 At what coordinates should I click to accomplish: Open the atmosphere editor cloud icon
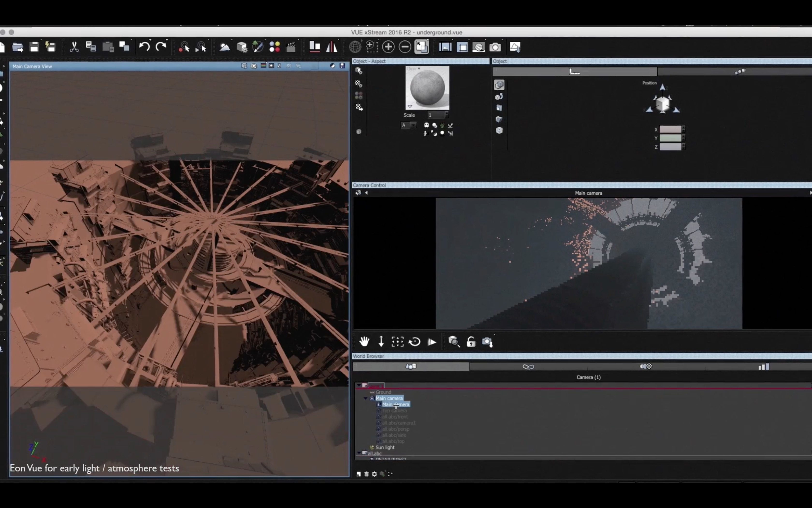coord(225,47)
